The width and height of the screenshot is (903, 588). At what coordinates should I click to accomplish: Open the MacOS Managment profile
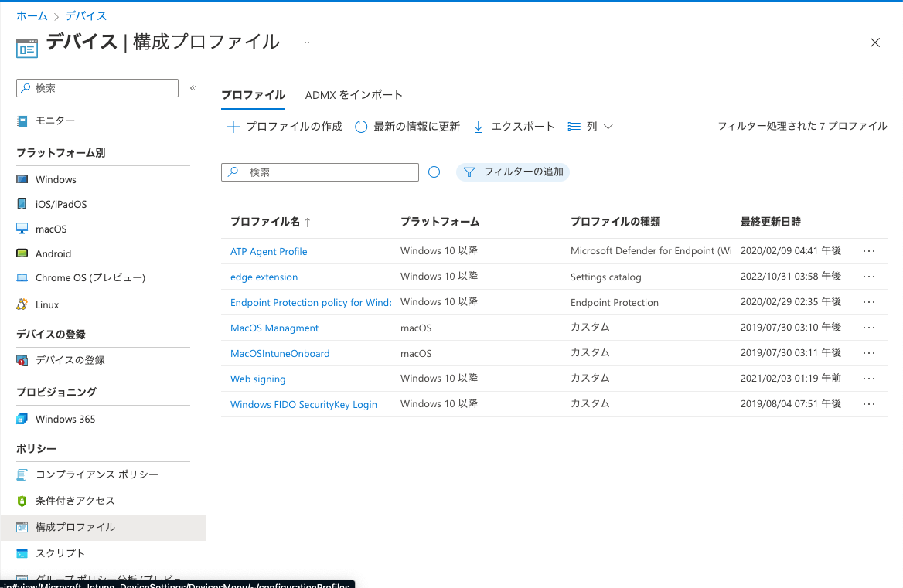(x=274, y=328)
